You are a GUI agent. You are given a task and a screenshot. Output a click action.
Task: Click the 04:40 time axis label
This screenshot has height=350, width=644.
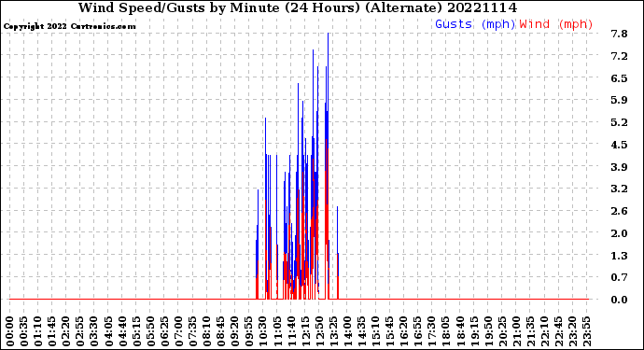(123, 331)
